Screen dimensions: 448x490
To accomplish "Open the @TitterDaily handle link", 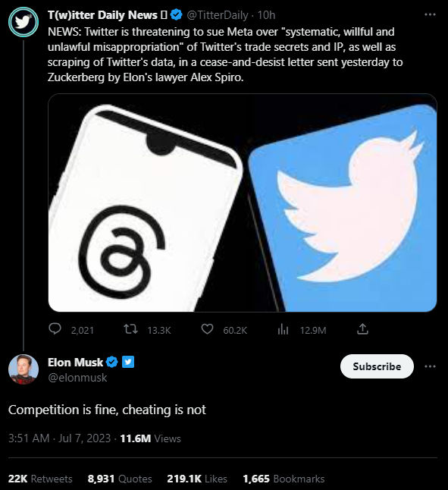I will (218, 15).
